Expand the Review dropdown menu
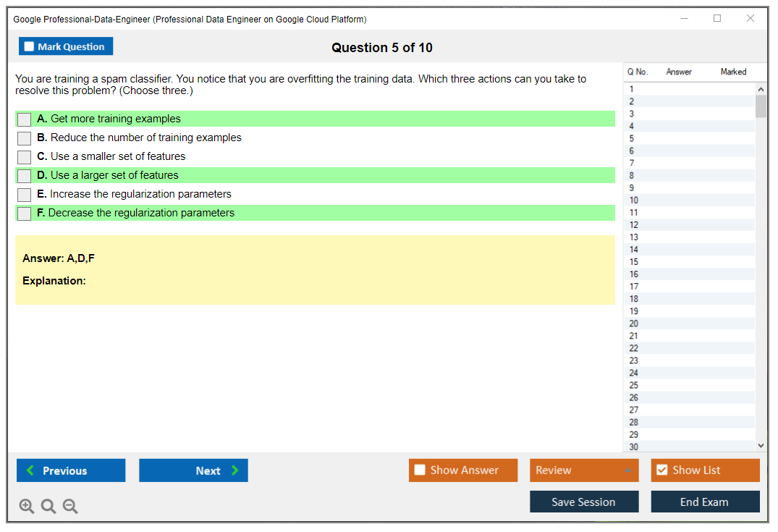 [627, 470]
